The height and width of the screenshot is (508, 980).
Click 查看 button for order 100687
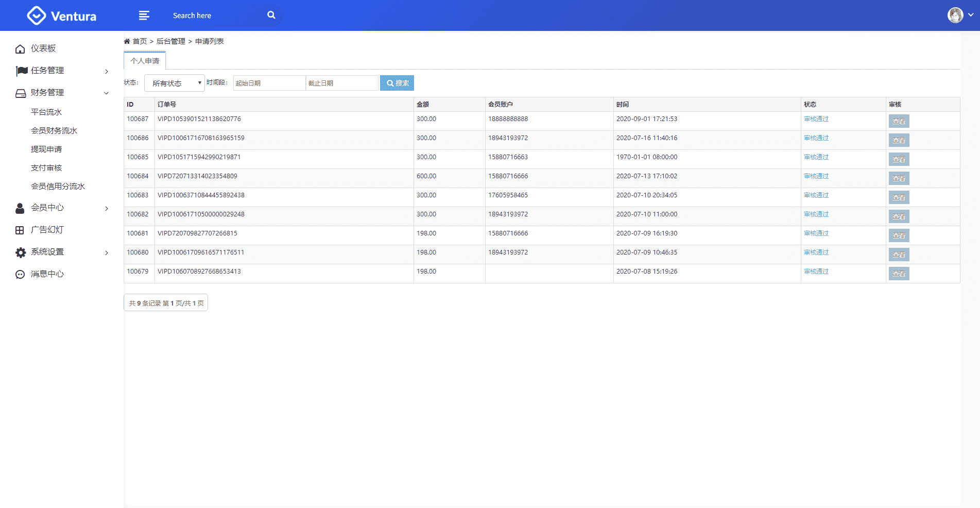pyautogui.click(x=899, y=121)
